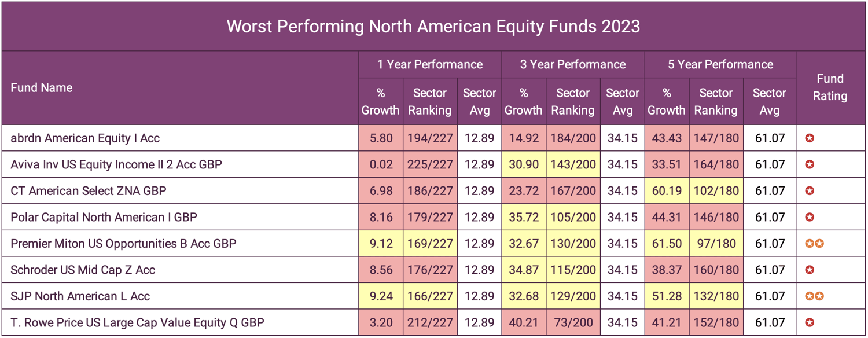Select the 1 Year Performance column header
868x338 pixels.
coord(430,64)
